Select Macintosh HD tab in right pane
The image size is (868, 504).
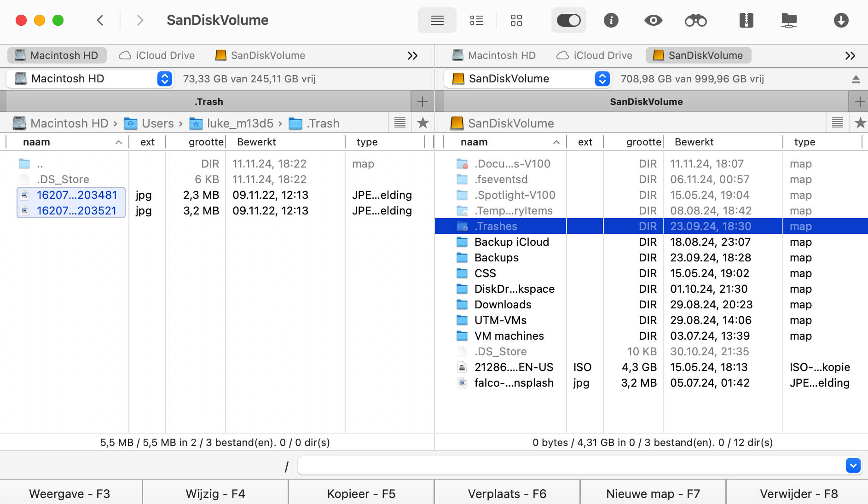coord(494,55)
